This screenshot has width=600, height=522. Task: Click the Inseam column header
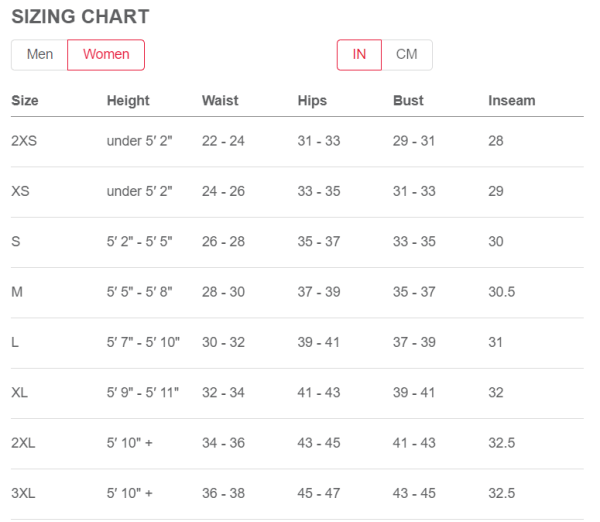[512, 101]
